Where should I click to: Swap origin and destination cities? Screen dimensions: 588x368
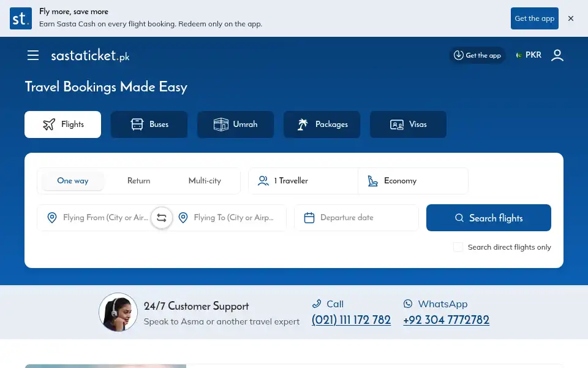[162, 217]
